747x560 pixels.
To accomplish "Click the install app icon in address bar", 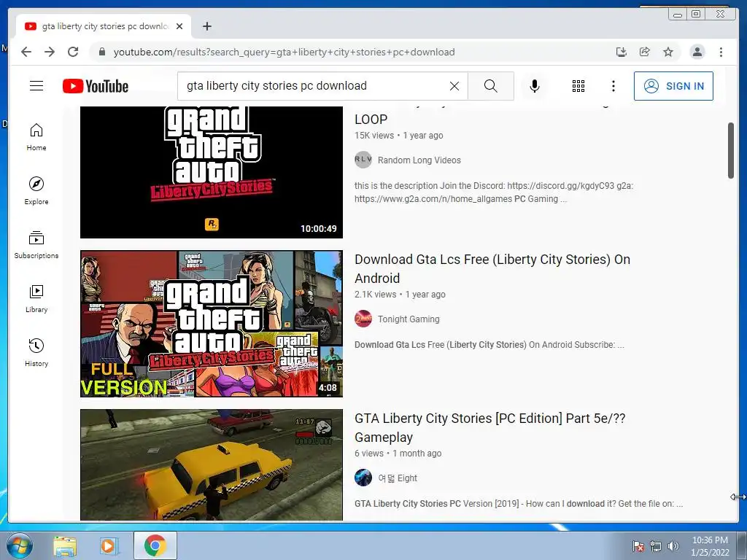I will 622,52.
